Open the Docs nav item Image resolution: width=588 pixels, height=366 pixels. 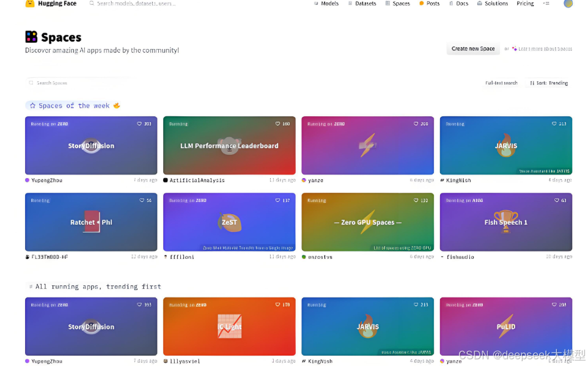(x=458, y=4)
